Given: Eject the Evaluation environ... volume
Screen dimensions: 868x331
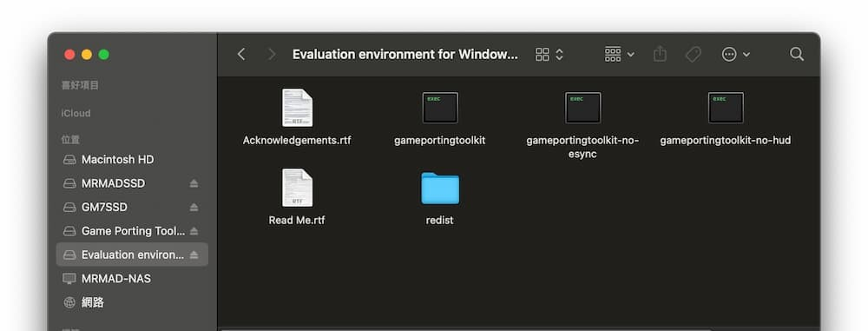Looking at the screenshot, I should point(194,255).
